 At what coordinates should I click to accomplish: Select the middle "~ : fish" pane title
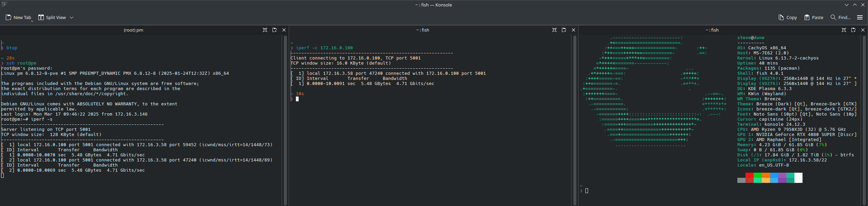tap(422, 30)
